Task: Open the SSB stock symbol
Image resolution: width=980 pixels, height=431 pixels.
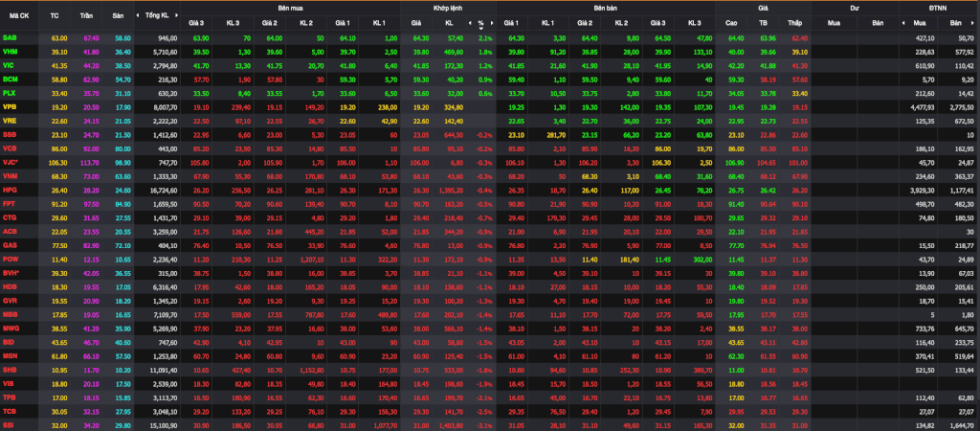Action: (x=10, y=134)
